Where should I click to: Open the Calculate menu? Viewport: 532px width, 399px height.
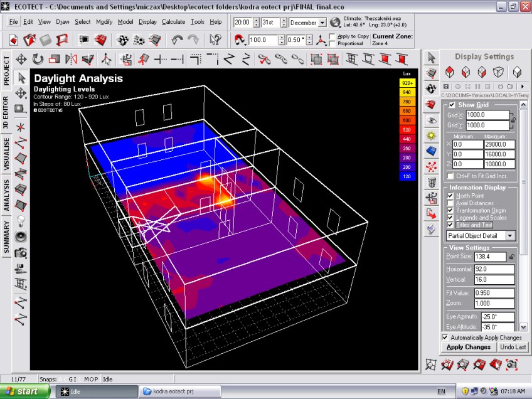click(x=173, y=22)
